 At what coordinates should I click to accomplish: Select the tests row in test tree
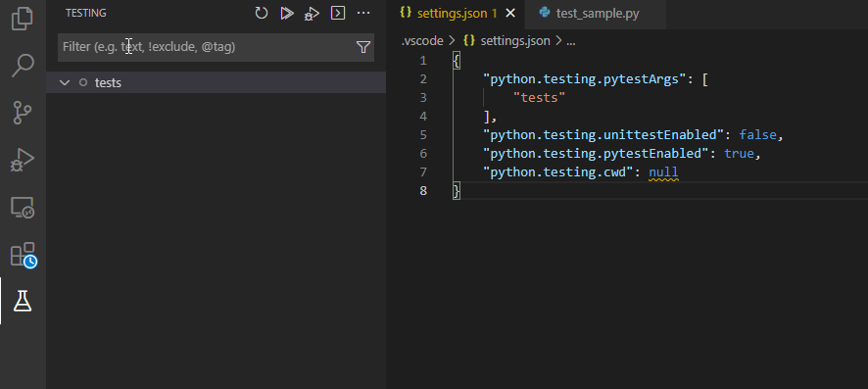[x=216, y=82]
